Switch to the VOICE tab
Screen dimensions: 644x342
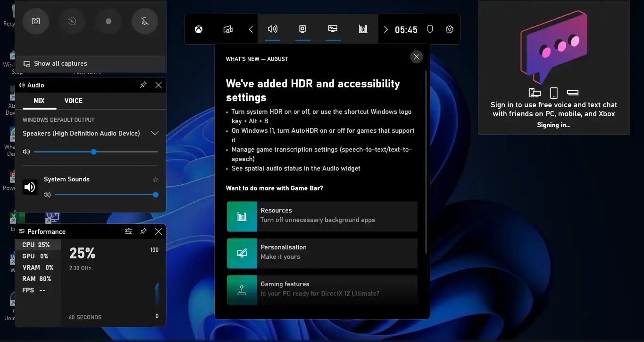tap(74, 101)
